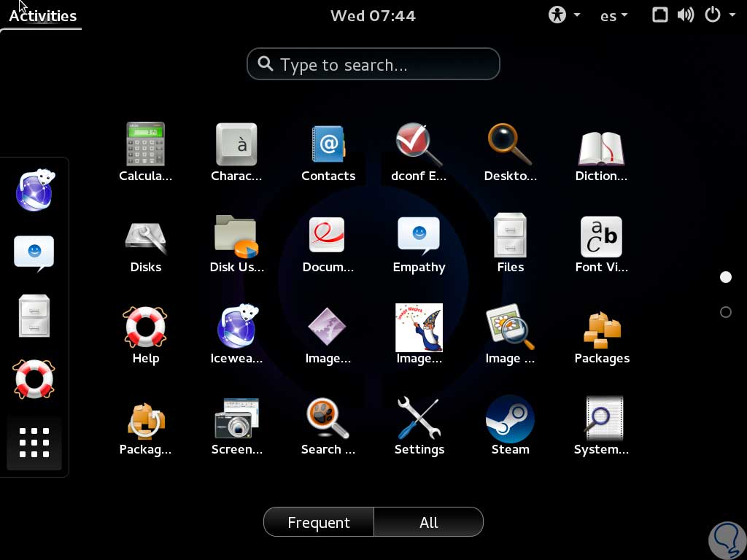Open the Font Viewer app
This screenshot has width=747, height=560.
601,243
